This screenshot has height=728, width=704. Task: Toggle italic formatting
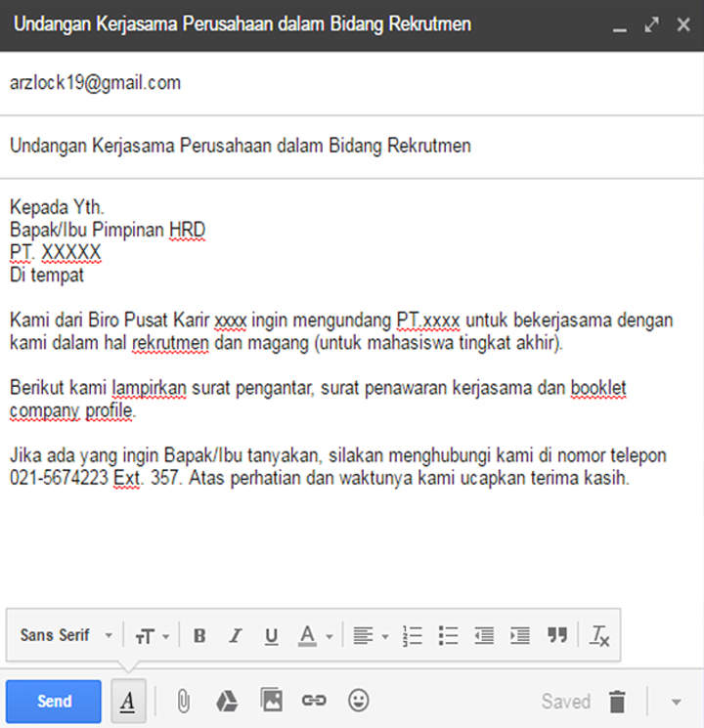(236, 635)
